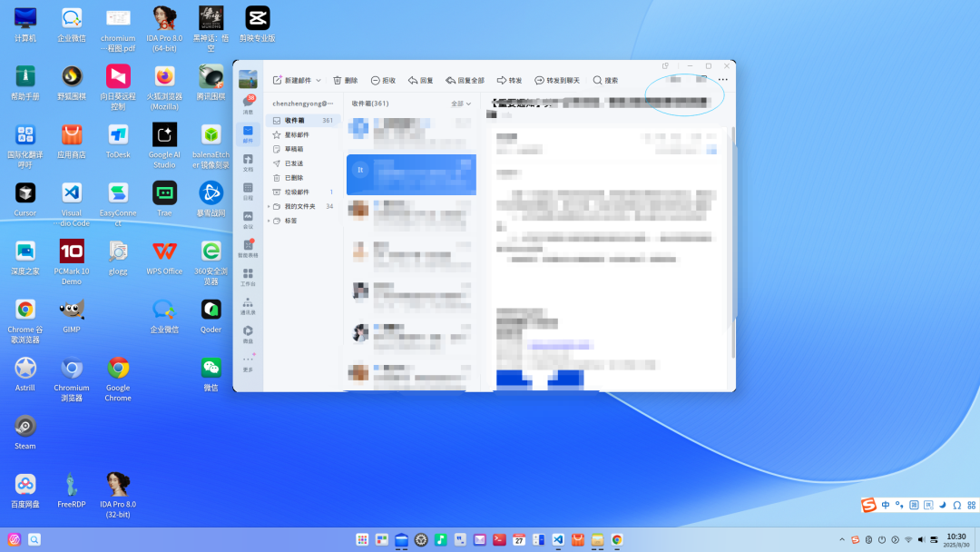Viewport: 980px width, 552px height.
Task: Open the IDA Pro 8.0 (64-bit) desktop icon
Action: 164,29
